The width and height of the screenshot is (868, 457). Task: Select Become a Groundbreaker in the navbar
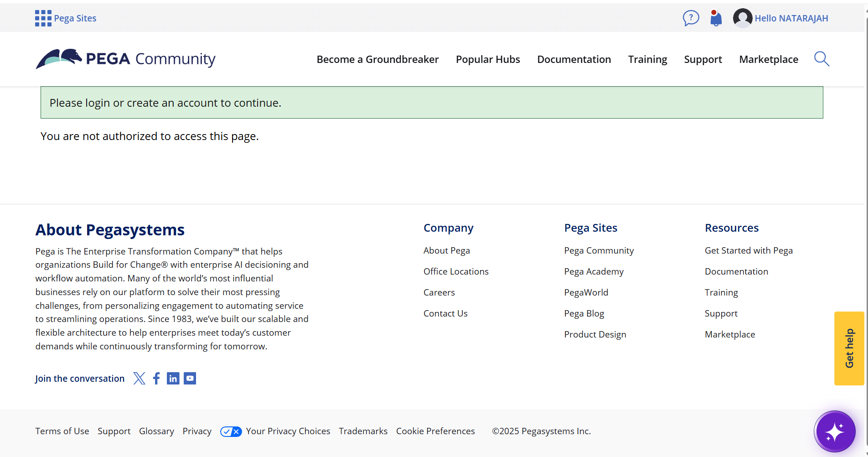[x=377, y=59]
